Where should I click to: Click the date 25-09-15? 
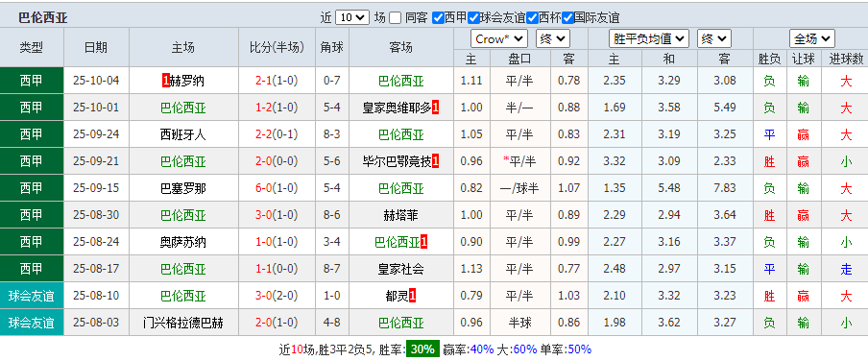(x=96, y=188)
